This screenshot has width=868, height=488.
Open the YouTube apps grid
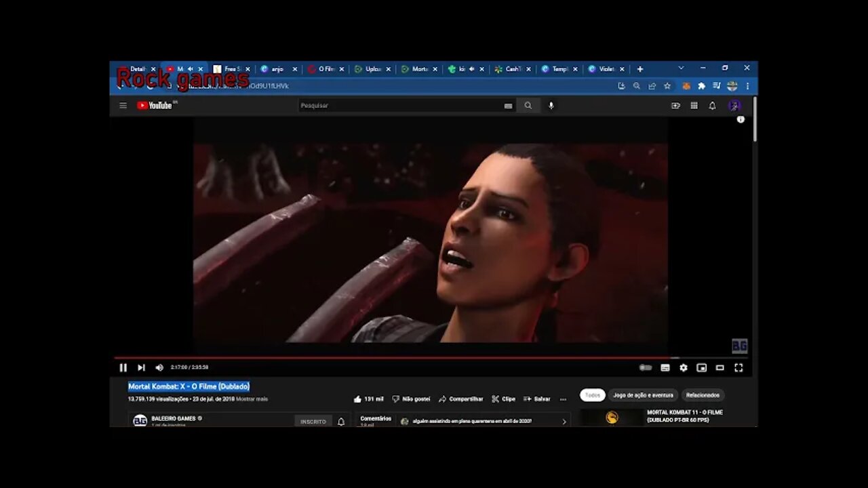[694, 106]
